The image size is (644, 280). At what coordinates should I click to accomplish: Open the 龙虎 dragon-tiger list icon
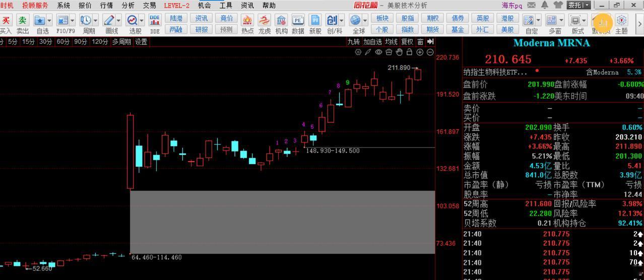point(264,20)
